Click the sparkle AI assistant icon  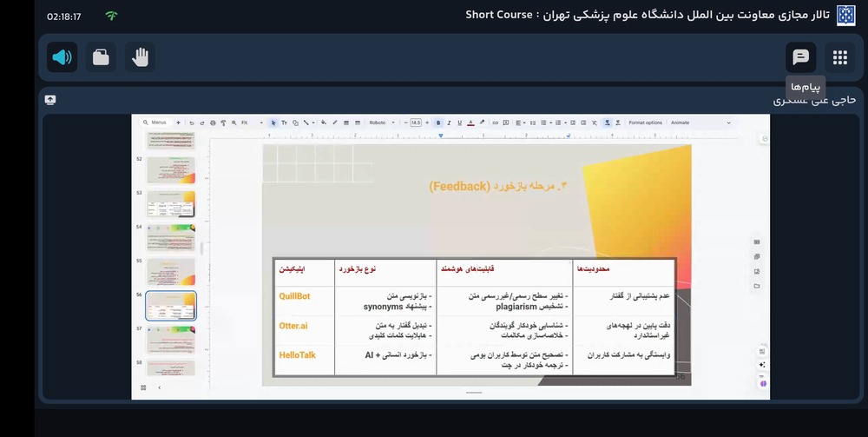point(762,366)
